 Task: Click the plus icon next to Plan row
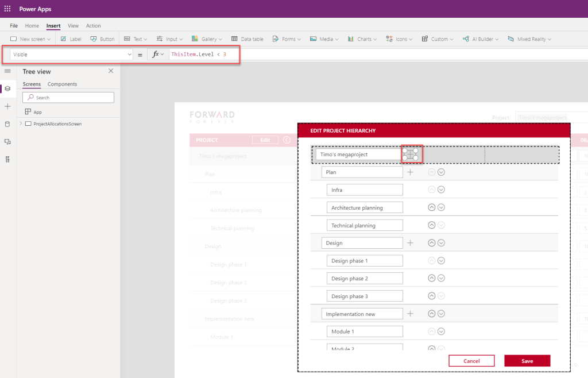410,172
